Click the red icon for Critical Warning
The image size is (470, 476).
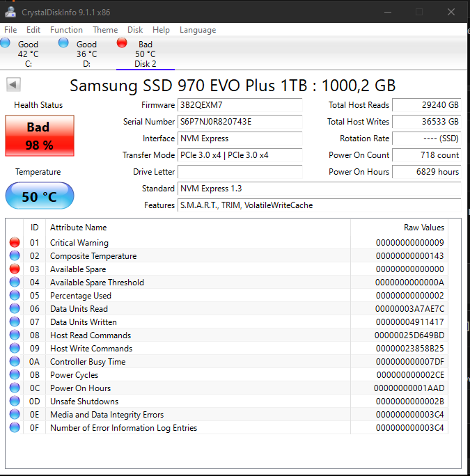[15, 242]
